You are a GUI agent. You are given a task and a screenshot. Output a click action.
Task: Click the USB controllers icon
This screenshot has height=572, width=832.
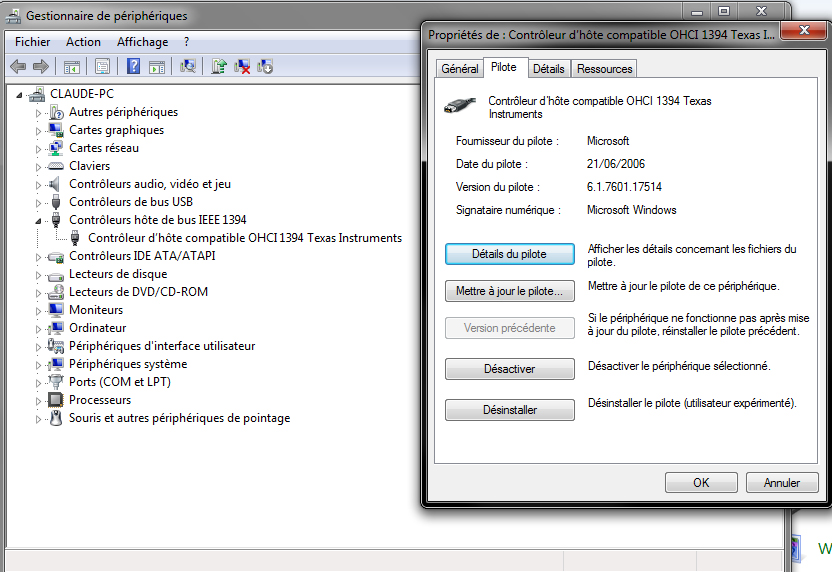point(56,202)
